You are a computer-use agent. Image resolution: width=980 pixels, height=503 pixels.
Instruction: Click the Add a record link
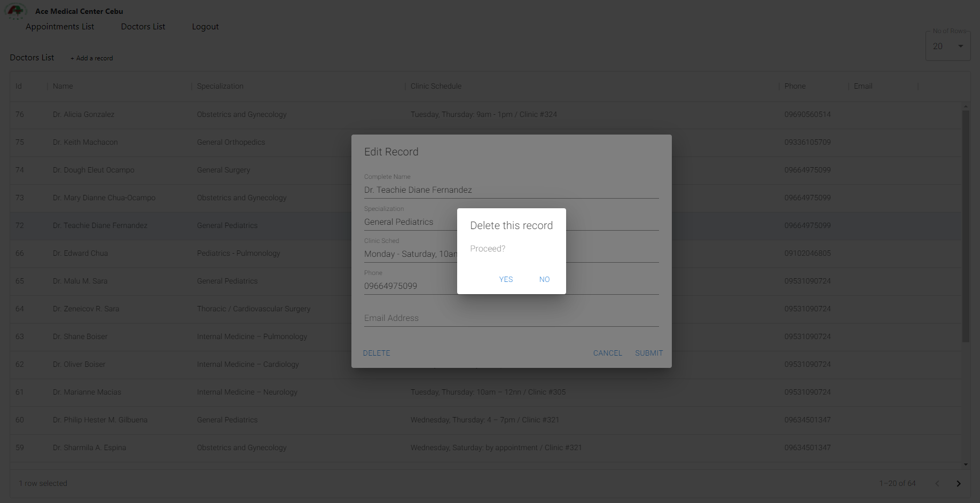[92, 58]
